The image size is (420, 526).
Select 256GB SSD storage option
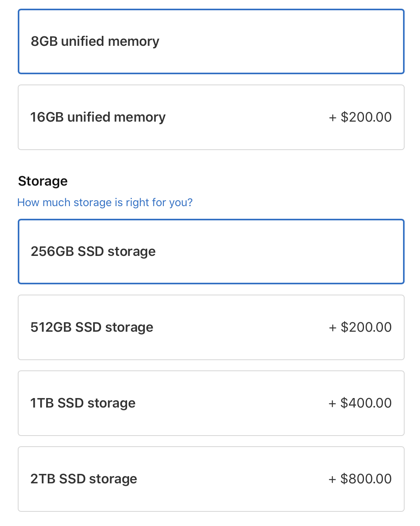(x=211, y=252)
